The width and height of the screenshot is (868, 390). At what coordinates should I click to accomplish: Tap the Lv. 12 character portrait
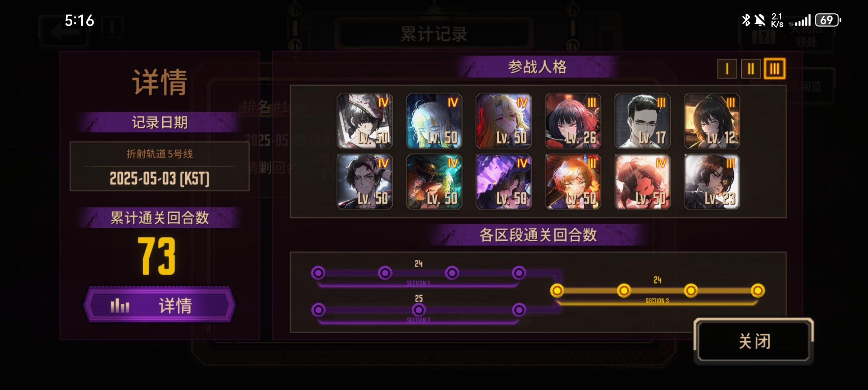pos(712,121)
